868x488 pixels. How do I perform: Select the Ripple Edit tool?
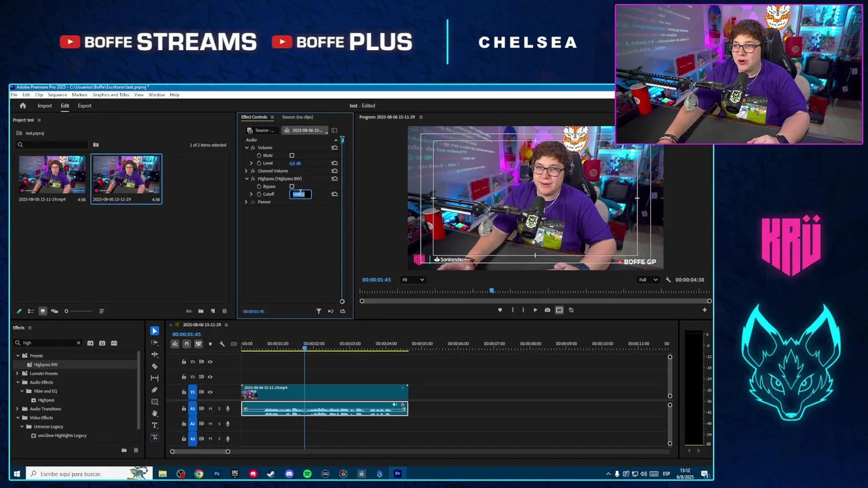tap(155, 354)
